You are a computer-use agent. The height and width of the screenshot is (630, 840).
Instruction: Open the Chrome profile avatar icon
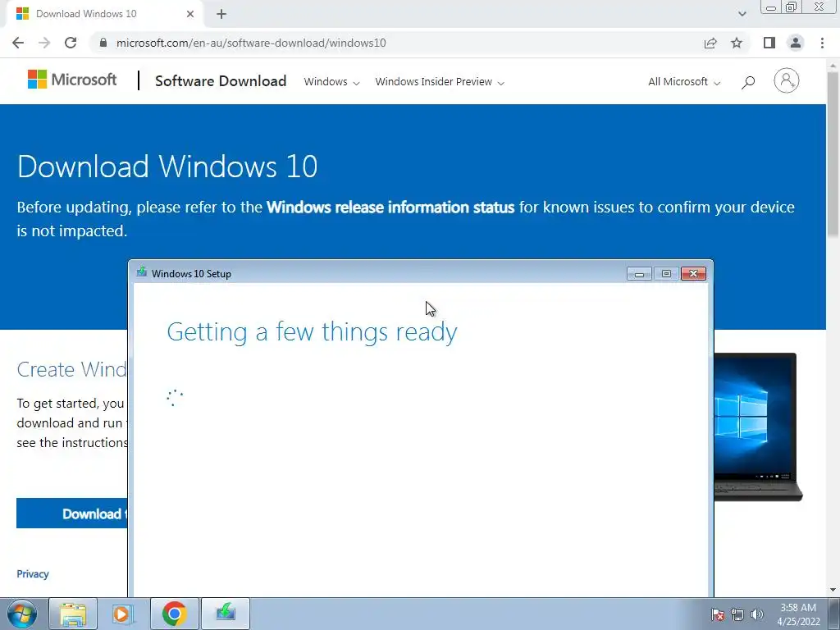tap(796, 43)
